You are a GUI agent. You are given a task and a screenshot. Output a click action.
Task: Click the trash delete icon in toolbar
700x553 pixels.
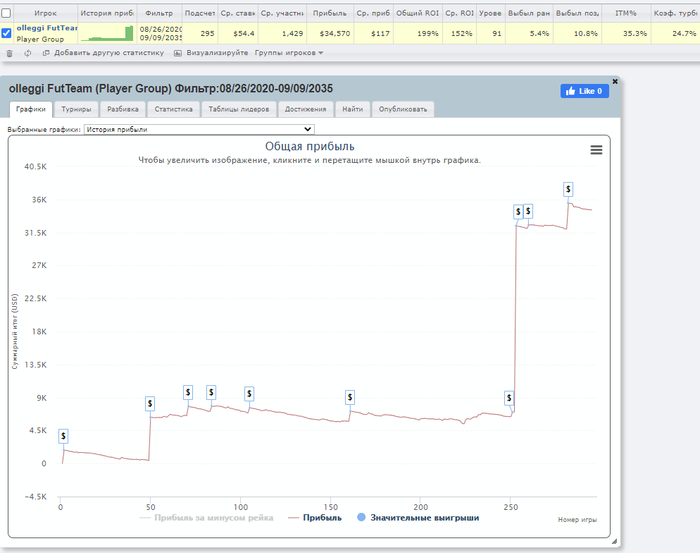[9, 53]
